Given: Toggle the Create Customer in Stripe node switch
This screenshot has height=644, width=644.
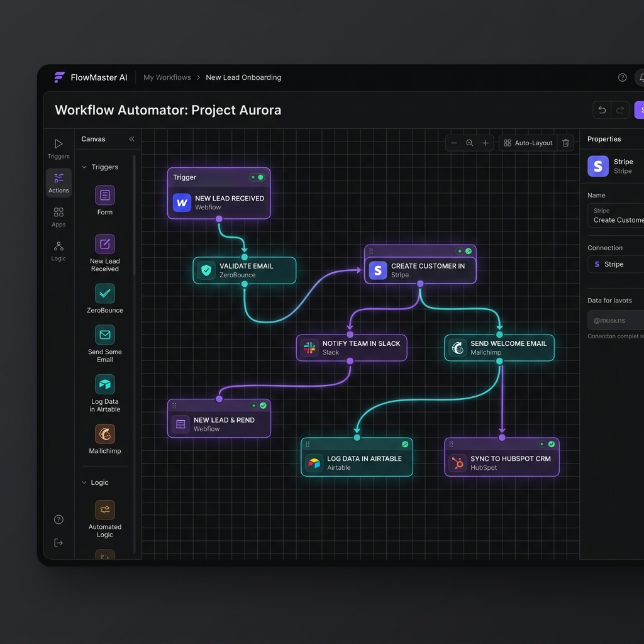Looking at the screenshot, I should (x=464, y=251).
